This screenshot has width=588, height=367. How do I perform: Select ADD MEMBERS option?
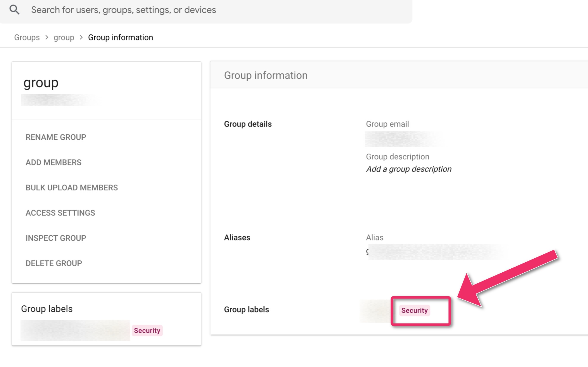click(53, 162)
